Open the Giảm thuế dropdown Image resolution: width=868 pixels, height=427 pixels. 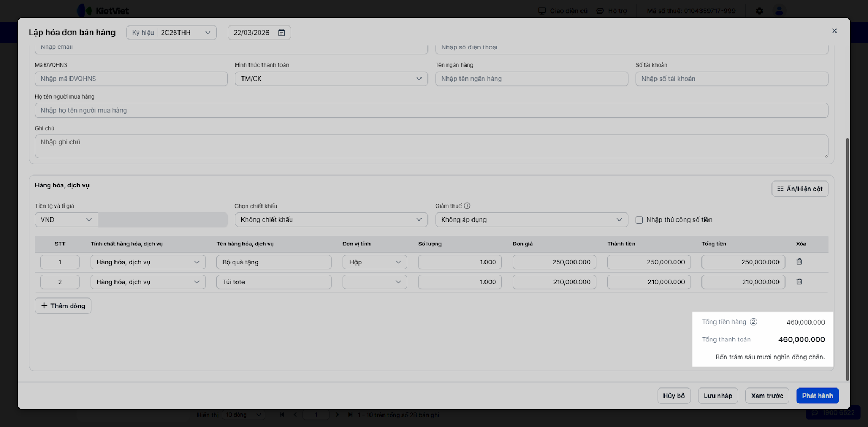(531, 219)
